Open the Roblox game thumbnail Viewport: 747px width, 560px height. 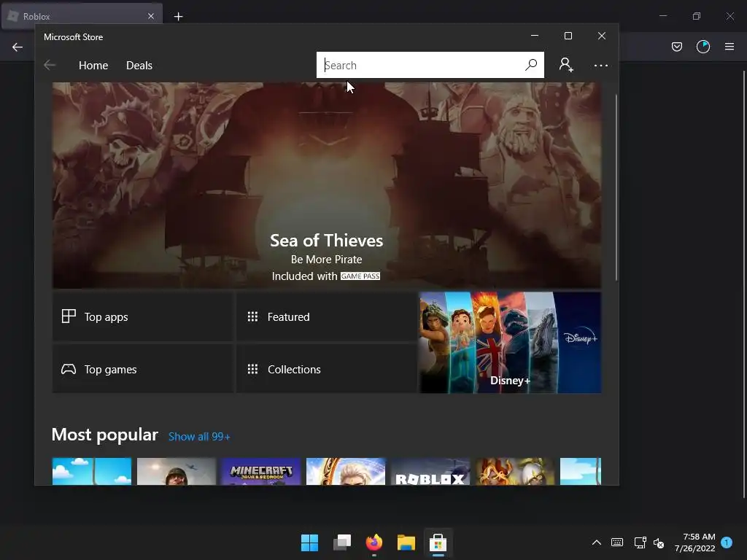coord(430,472)
